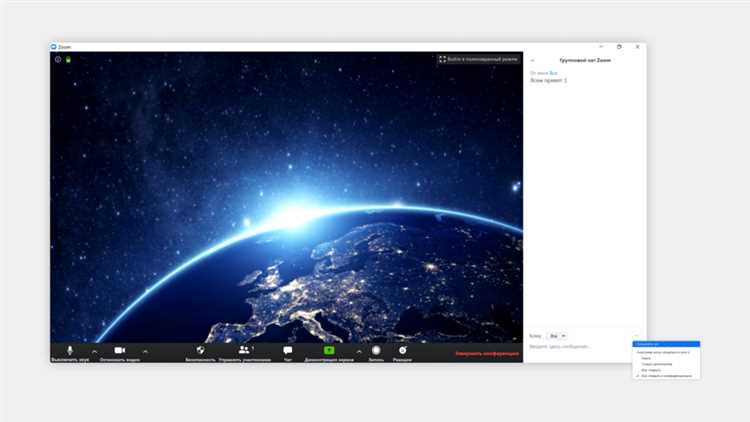Start recording the meeting
Image resolution: width=750 pixels, height=422 pixels.
pyautogui.click(x=376, y=353)
